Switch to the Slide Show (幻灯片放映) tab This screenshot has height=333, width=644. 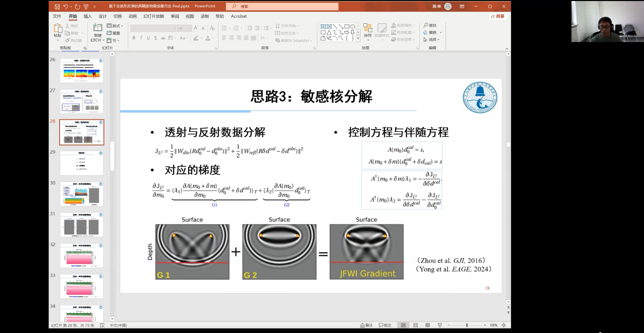[154, 16]
